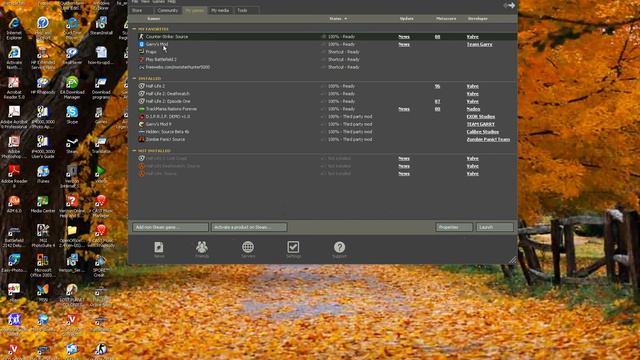Click the TrackMania Nations Forever game icon
640x360 pixels.
pyautogui.click(x=141, y=109)
